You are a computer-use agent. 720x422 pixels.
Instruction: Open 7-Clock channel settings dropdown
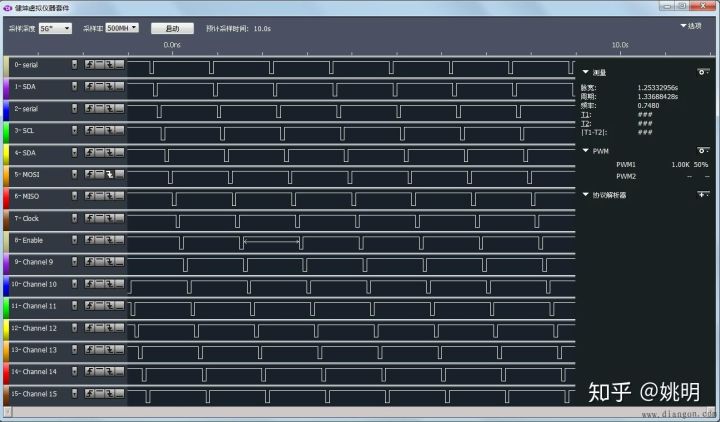[74, 218]
